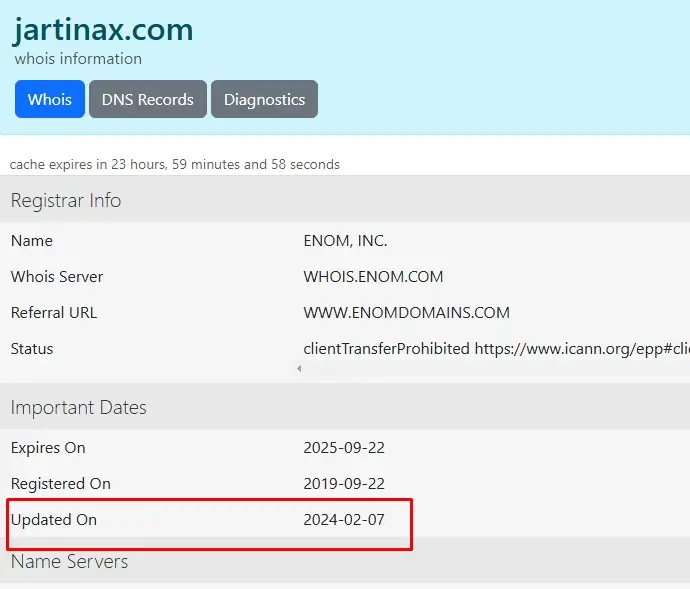Click the left scroll arrow under Status

pos(299,368)
